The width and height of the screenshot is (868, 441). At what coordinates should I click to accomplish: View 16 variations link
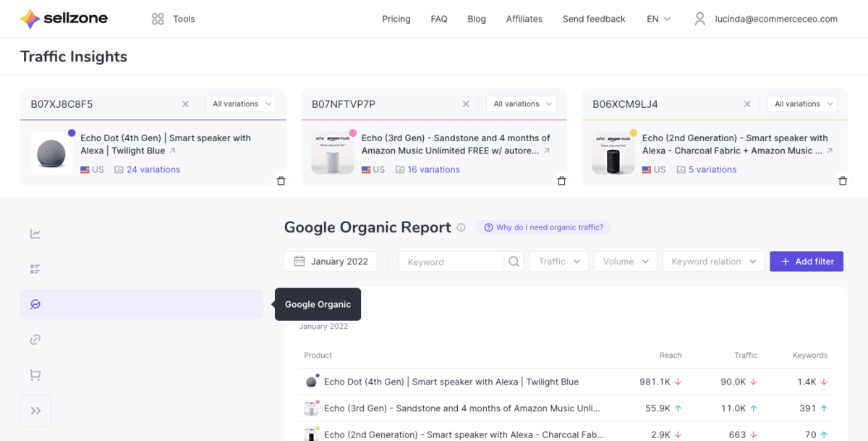click(x=433, y=169)
